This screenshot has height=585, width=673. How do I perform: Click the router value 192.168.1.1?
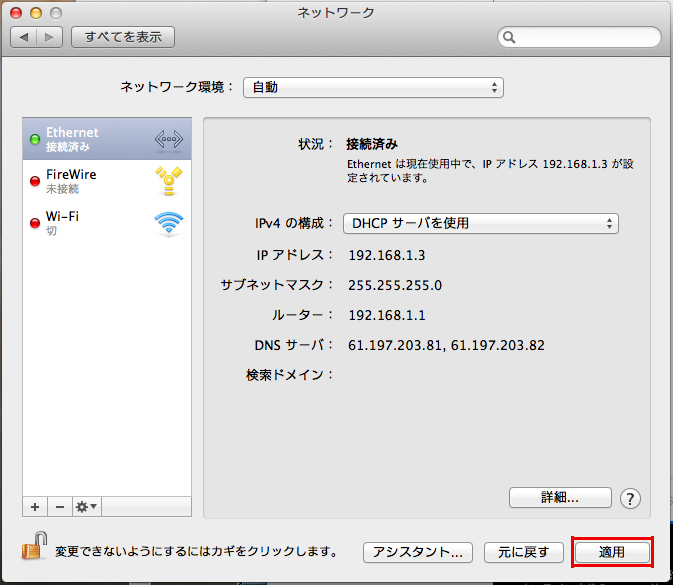pyautogui.click(x=387, y=315)
